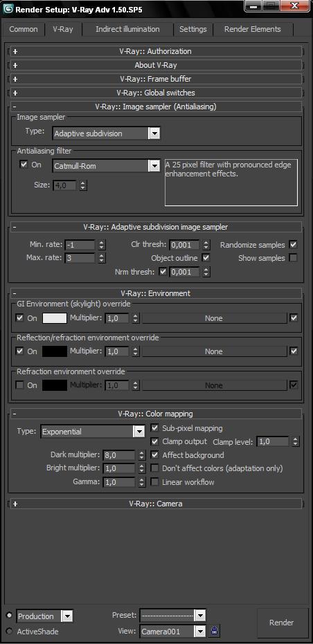Enable the Linear workflow checkbox
The height and width of the screenshot is (644, 313).
click(154, 481)
